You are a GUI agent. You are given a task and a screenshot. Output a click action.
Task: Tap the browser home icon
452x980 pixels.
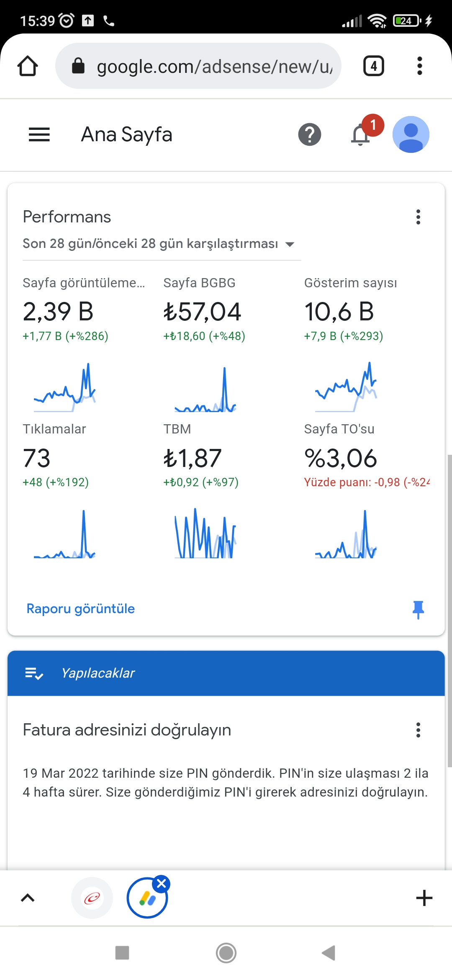pos(28,66)
